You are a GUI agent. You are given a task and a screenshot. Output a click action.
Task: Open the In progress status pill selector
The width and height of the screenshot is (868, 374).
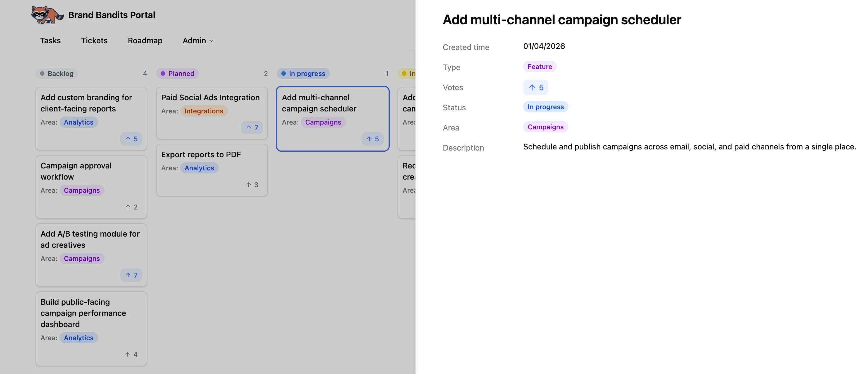pos(546,107)
